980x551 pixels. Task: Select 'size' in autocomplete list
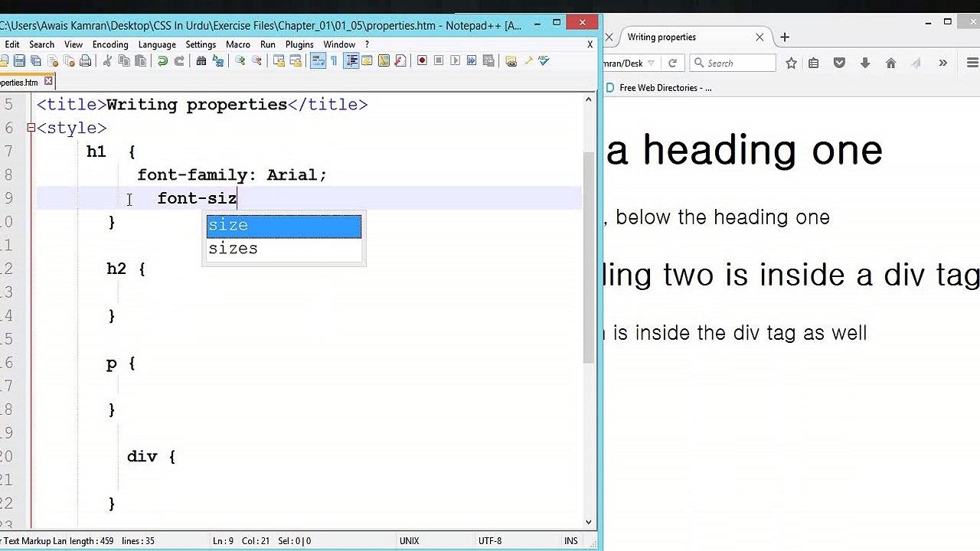point(283,226)
